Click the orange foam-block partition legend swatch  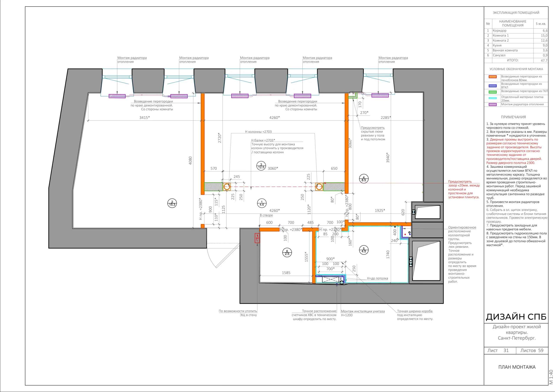pyautogui.click(x=493, y=77)
